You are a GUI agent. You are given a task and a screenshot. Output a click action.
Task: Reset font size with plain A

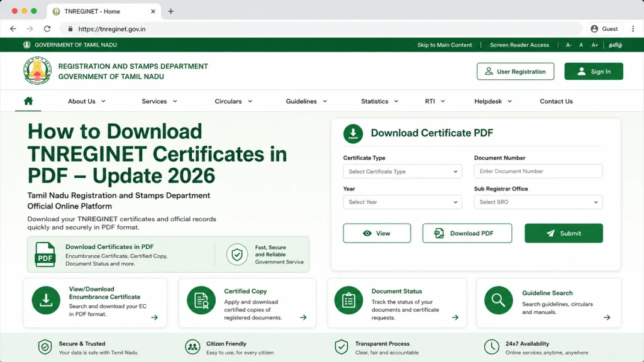pos(580,45)
